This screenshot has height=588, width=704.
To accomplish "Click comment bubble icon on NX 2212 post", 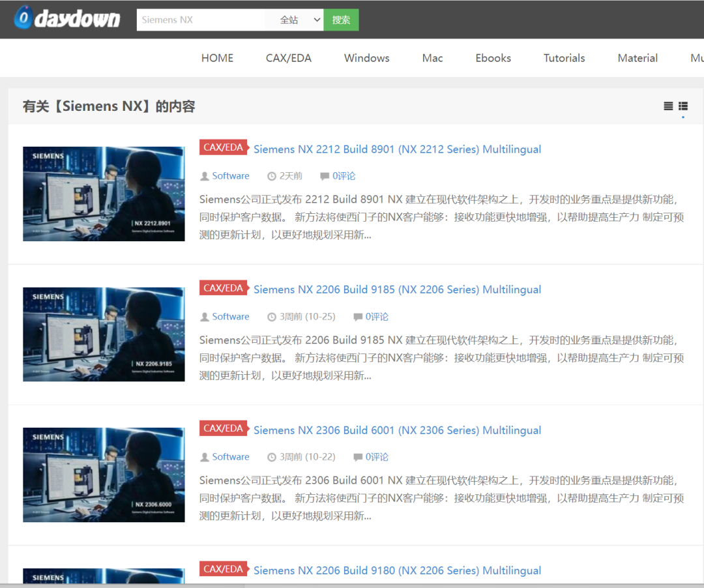I will click(325, 176).
